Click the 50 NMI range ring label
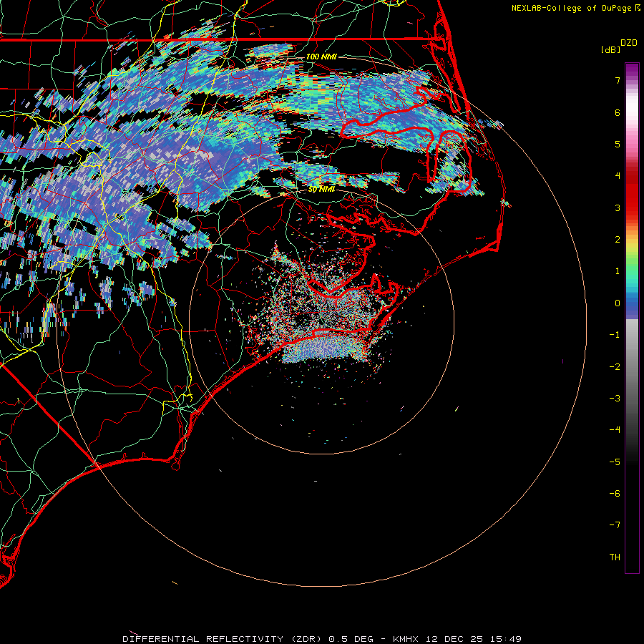644x644 pixels. [321, 190]
